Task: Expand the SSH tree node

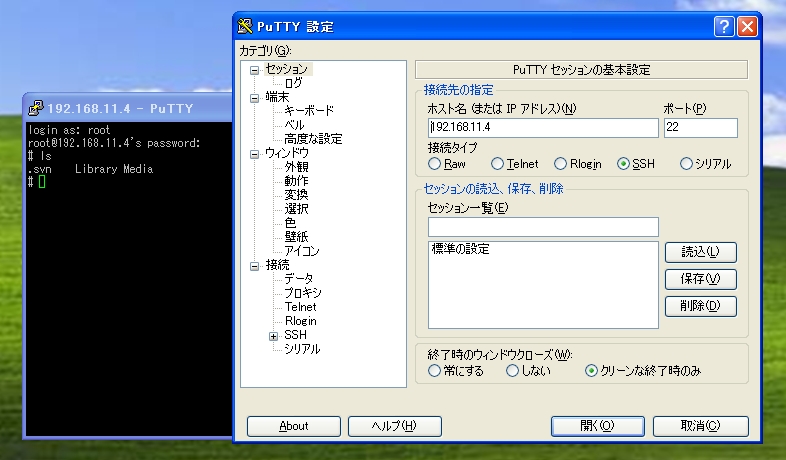Action: click(273, 336)
